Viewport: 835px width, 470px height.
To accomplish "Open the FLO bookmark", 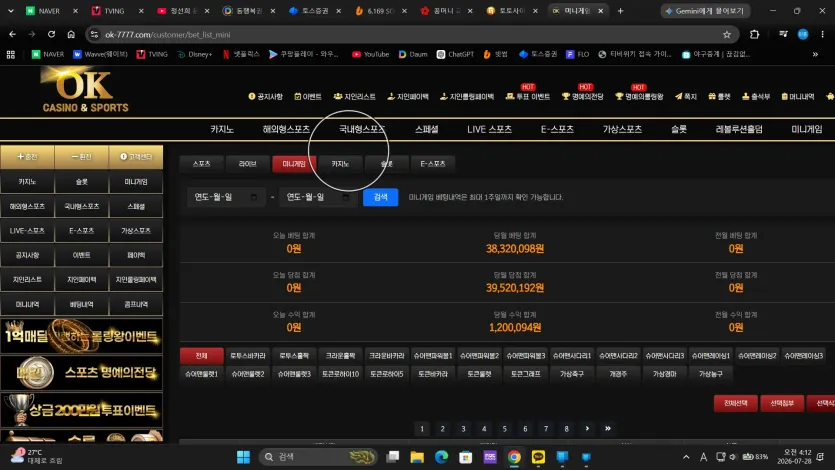I will (577, 54).
